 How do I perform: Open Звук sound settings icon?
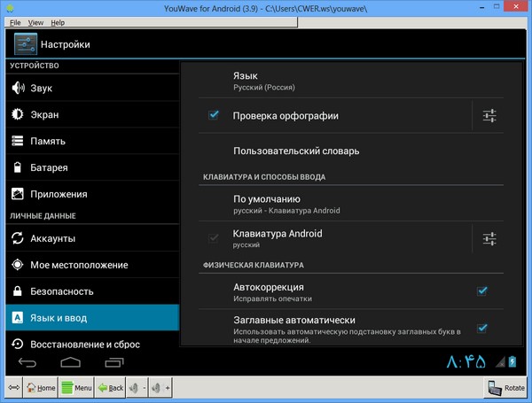click(x=18, y=88)
